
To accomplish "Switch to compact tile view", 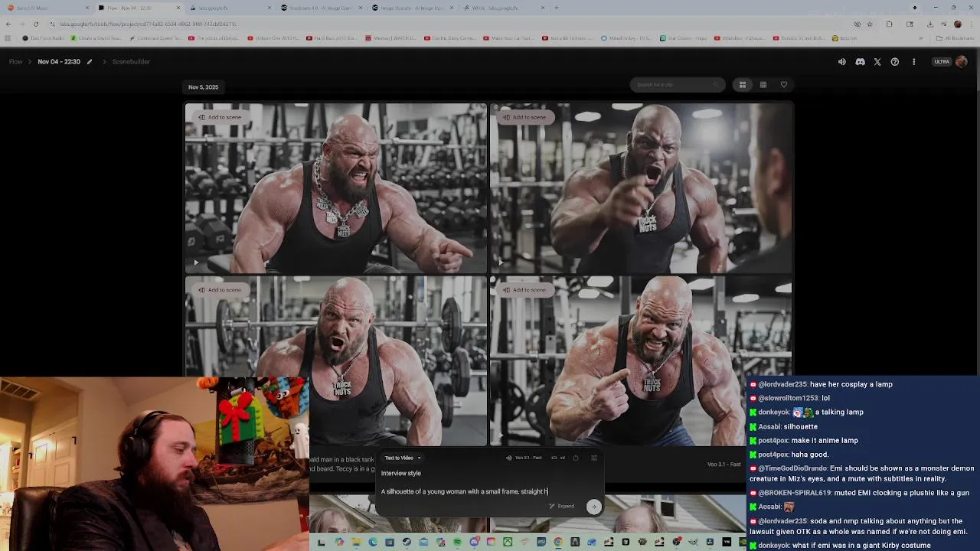I will click(763, 84).
